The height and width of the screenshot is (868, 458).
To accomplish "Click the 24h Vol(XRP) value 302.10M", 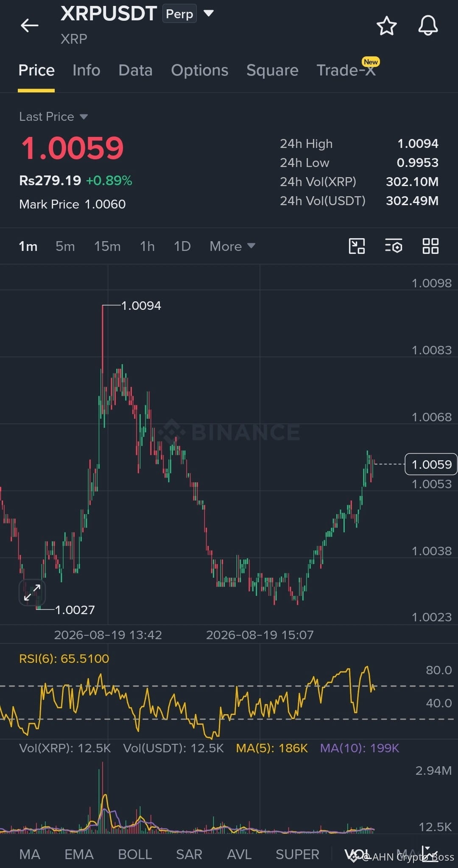I will click(x=412, y=181).
